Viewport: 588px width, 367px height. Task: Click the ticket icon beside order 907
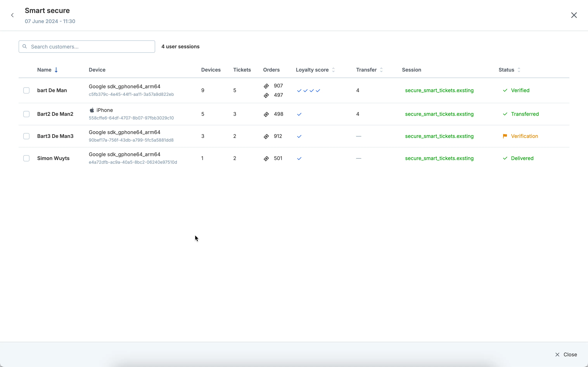tap(266, 86)
